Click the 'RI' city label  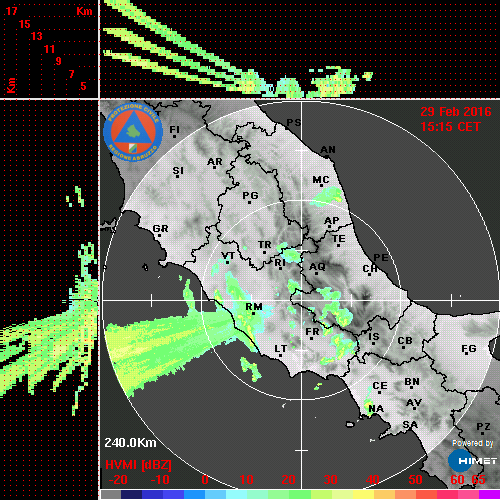pyautogui.click(x=280, y=263)
